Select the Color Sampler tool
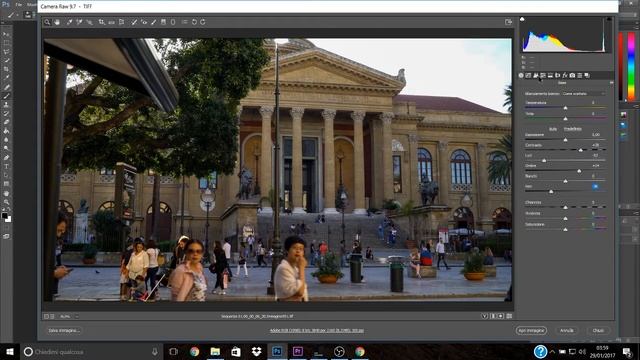This screenshot has width=640, height=360. click(x=79, y=22)
